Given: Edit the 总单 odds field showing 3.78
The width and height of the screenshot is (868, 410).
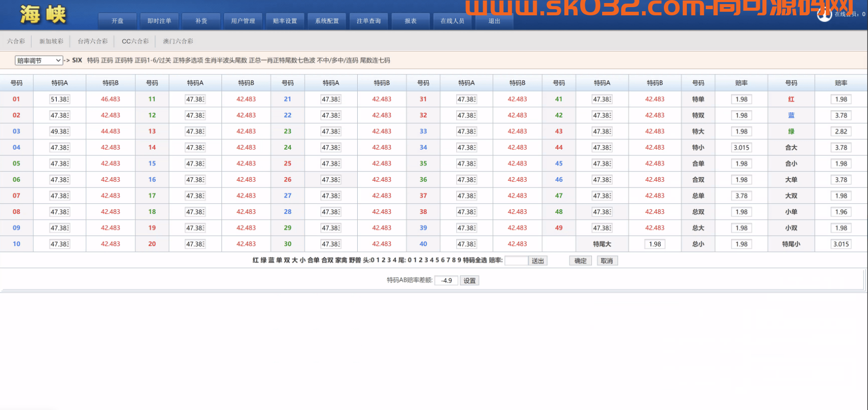Looking at the screenshot, I should 741,196.
